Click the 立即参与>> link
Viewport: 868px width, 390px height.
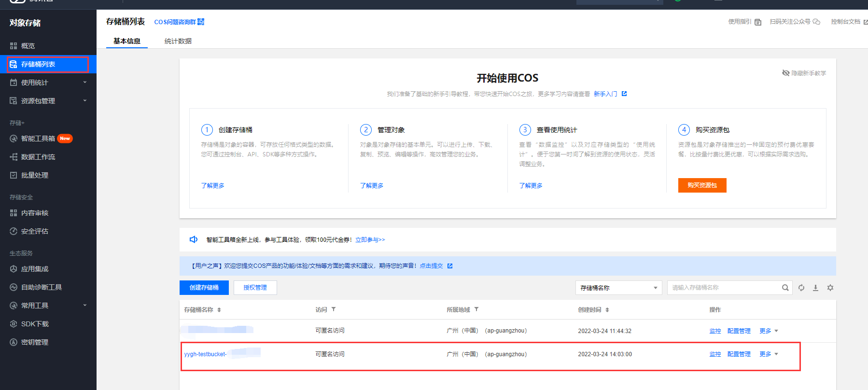pyautogui.click(x=370, y=239)
